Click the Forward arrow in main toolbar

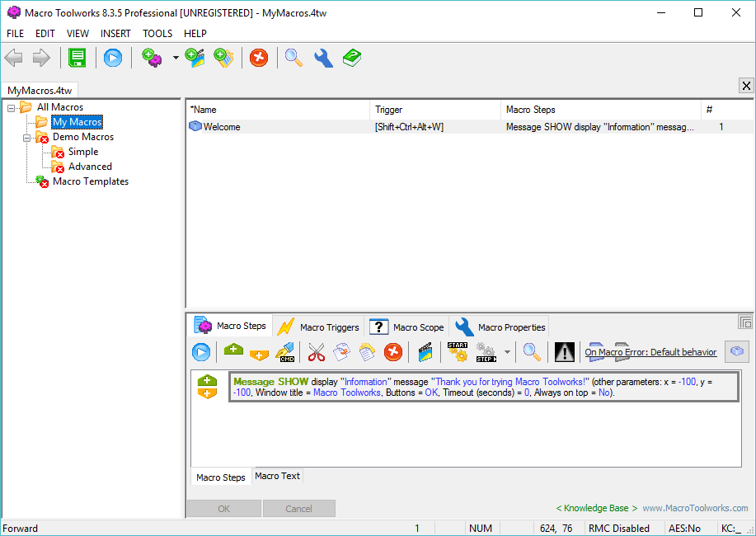pyautogui.click(x=41, y=58)
